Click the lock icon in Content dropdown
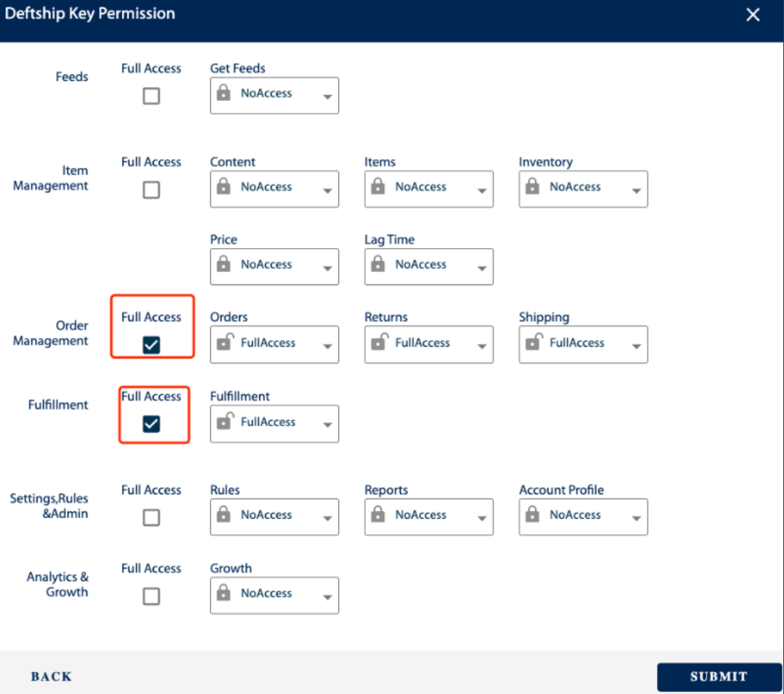Image resolution: width=784 pixels, height=694 pixels. [x=223, y=187]
